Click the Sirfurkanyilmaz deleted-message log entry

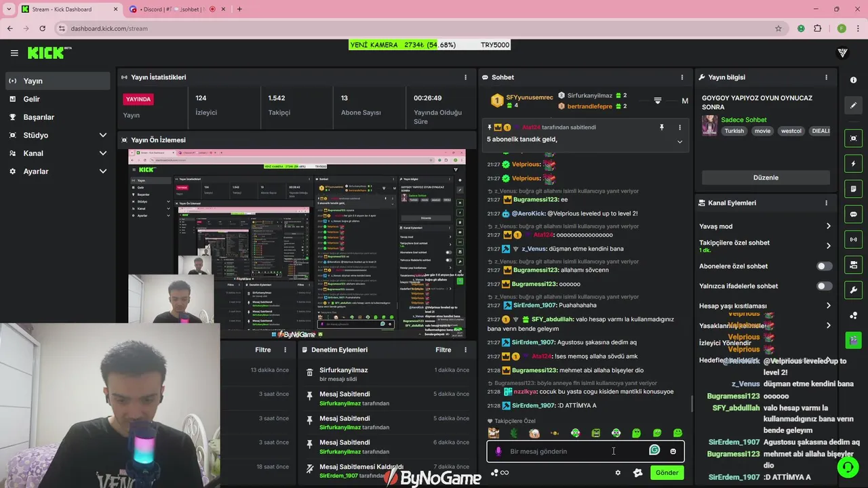[387, 374]
